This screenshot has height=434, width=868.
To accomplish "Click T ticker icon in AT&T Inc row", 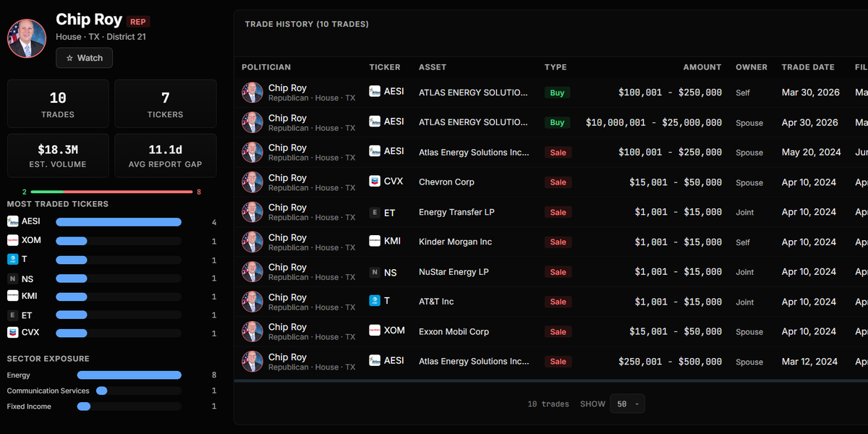I will click(375, 302).
